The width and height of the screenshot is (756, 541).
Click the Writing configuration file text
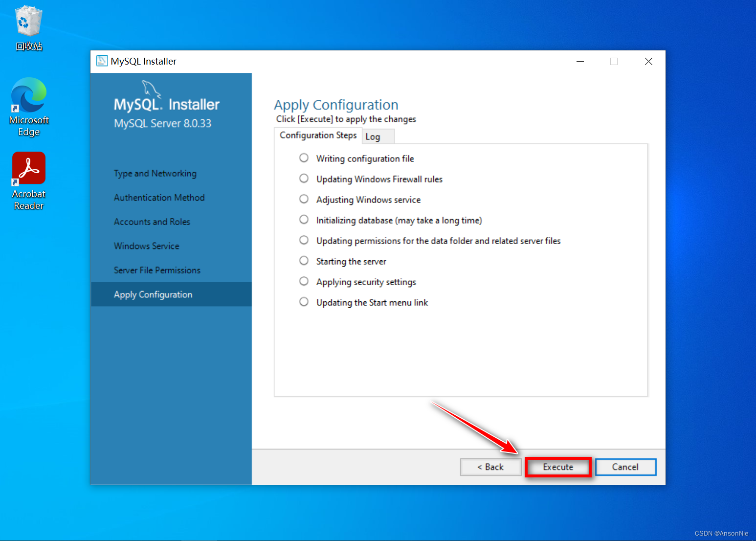point(365,159)
